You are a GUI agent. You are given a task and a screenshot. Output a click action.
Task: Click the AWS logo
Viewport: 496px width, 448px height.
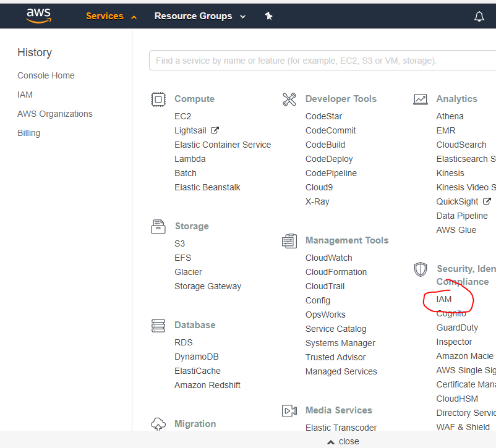pyautogui.click(x=38, y=15)
